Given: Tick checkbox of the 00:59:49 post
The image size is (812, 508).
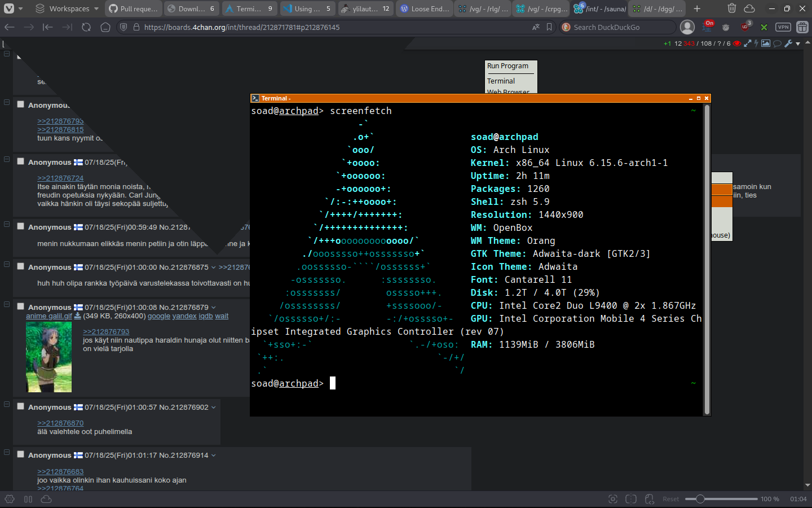Looking at the screenshot, I should 20,226.
